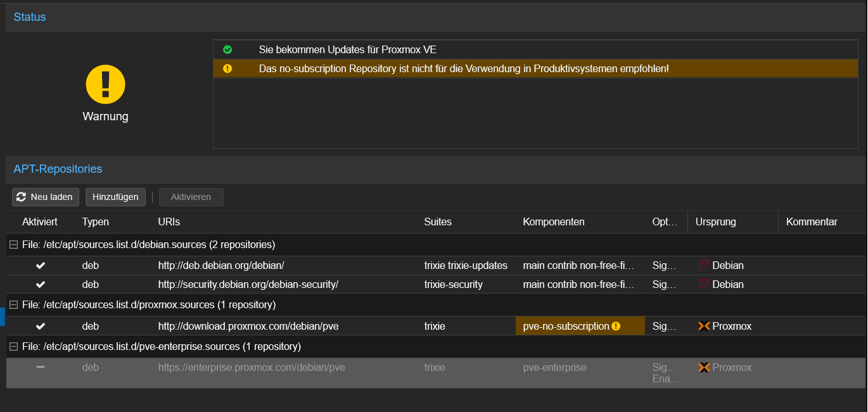868x412 pixels.
Task: Collapse the proxmox.sources file group
Action: pyautogui.click(x=13, y=304)
